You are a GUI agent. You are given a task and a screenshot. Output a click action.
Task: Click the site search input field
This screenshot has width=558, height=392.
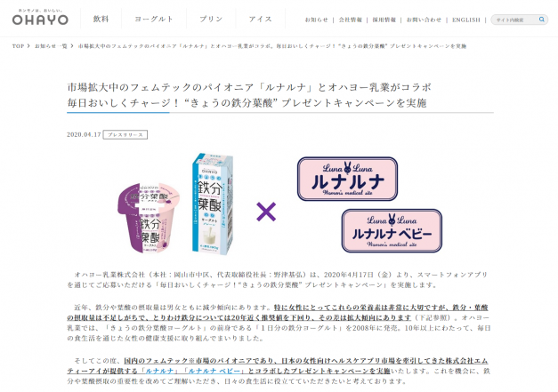[515, 20]
